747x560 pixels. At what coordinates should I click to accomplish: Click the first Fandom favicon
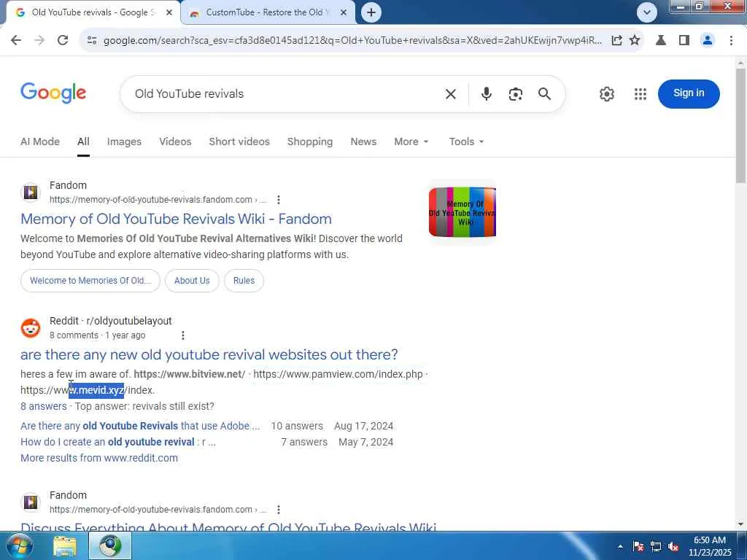[x=31, y=192]
